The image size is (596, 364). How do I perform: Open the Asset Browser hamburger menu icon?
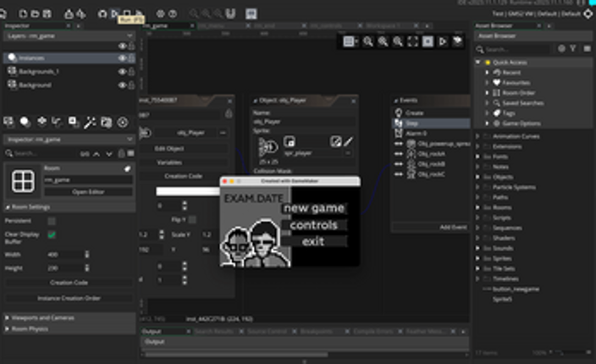588,48
